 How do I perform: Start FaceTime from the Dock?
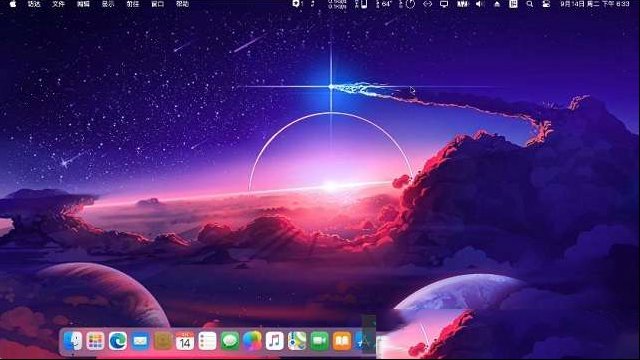pyautogui.click(x=320, y=341)
